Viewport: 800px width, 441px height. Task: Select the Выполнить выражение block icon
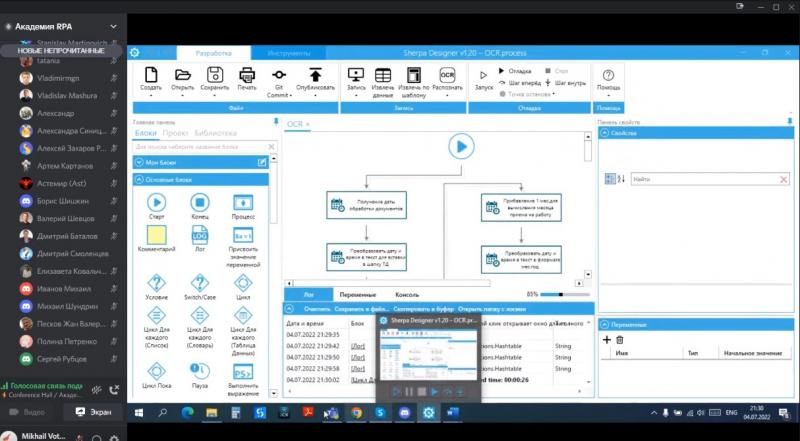coord(243,372)
